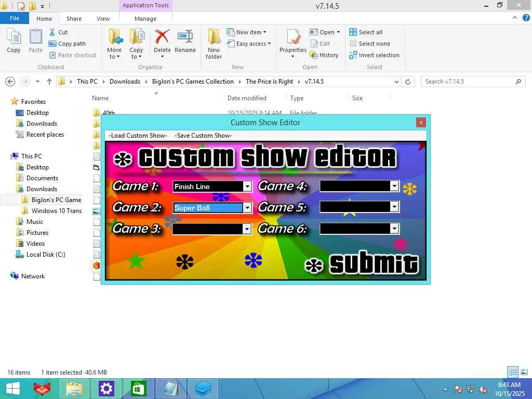The image size is (532, 399).
Task: Refresh the current folder view
Action: 408,82
